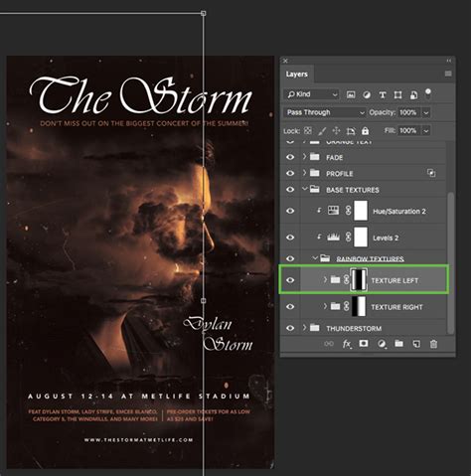Add a layer style with fx icon
This screenshot has width=471, height=476.
(x=347, y=344)
